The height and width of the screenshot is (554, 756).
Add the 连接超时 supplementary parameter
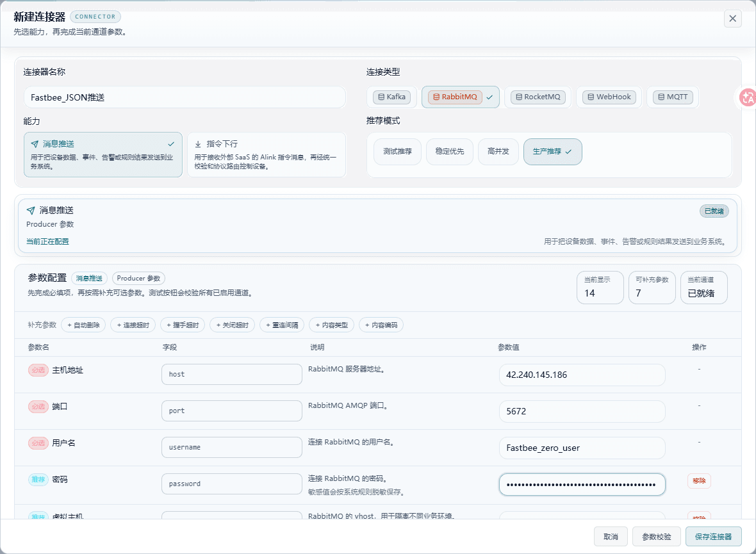click(x=133, y=325)
